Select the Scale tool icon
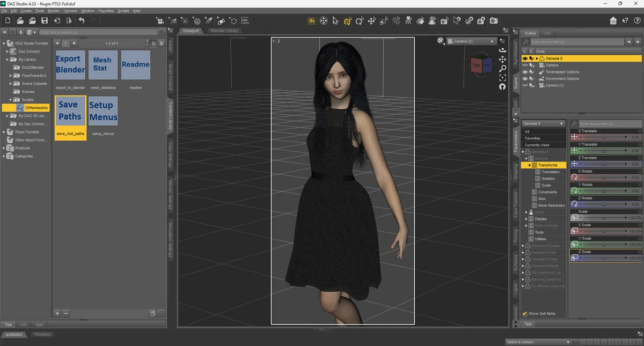 [x=384, y=20]
